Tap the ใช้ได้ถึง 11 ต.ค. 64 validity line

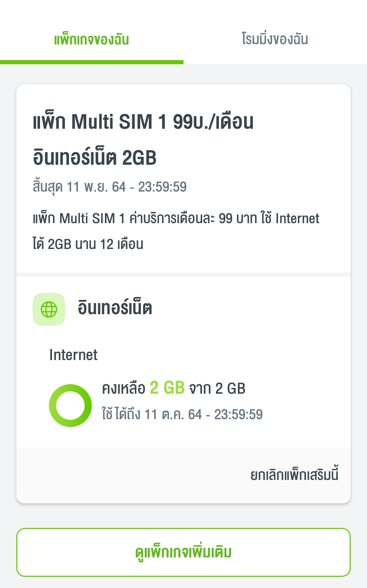point(182,414)
